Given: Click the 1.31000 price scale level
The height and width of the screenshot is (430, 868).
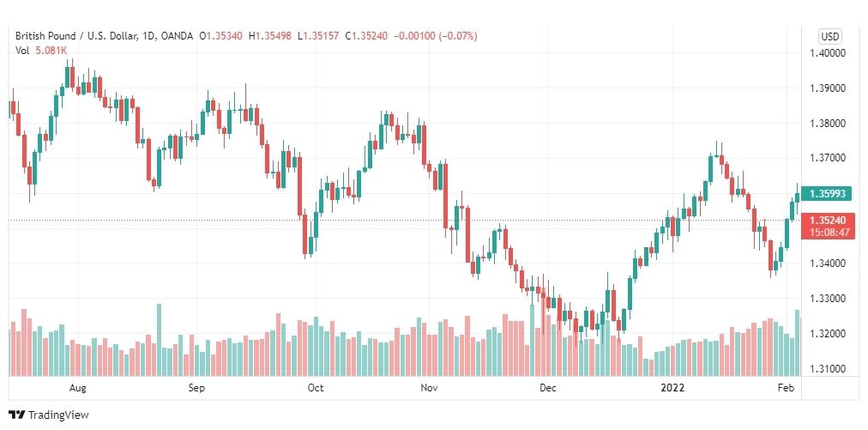Looking at the screenshot, I should point(827,368).
